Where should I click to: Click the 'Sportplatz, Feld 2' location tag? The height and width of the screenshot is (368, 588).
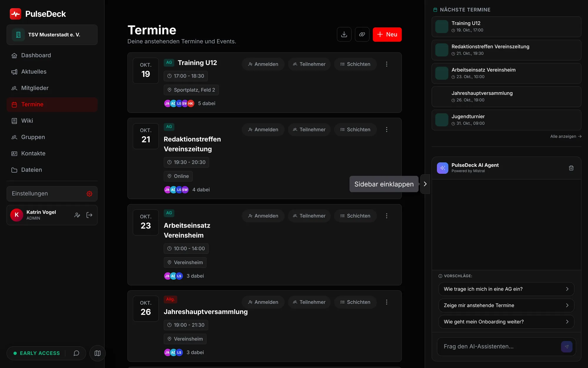(191, 90)
